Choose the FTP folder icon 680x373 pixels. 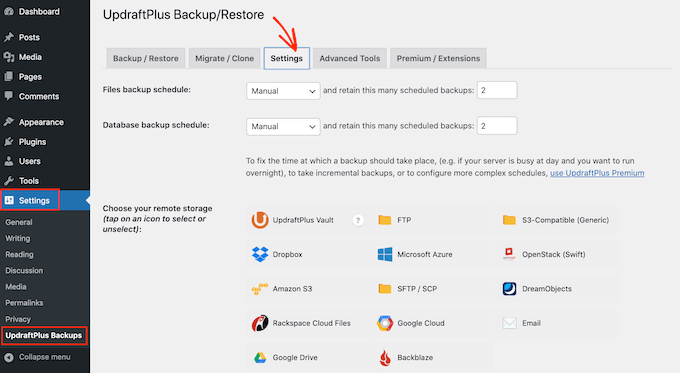coord(385,220)
